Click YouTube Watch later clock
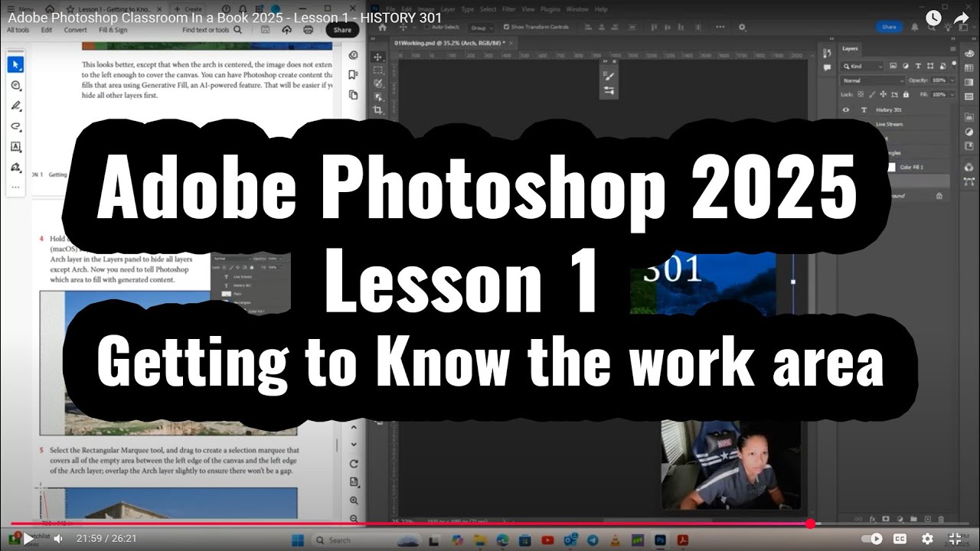Image resolution: width=980 pixels, height=551 pixels. (933, 18)
